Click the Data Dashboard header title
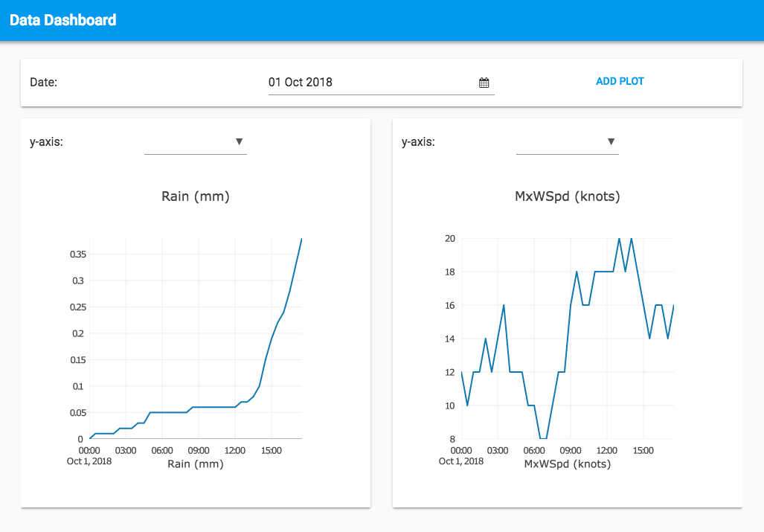764x532 pixels. tap(63, 20)
